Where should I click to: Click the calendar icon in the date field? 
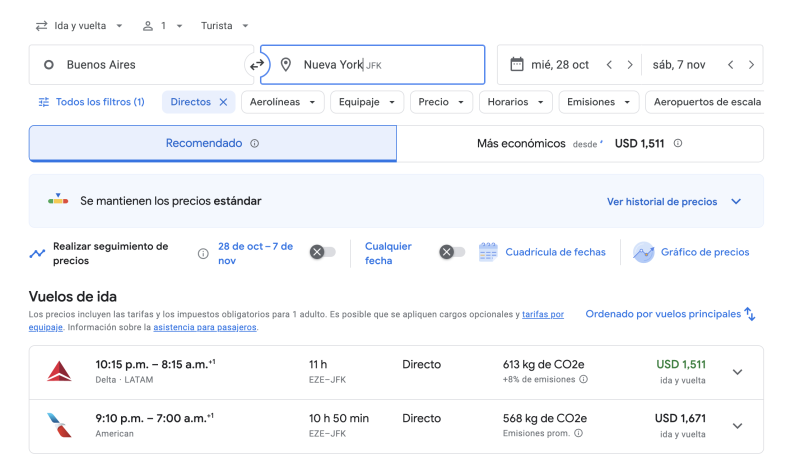[516, 65]
